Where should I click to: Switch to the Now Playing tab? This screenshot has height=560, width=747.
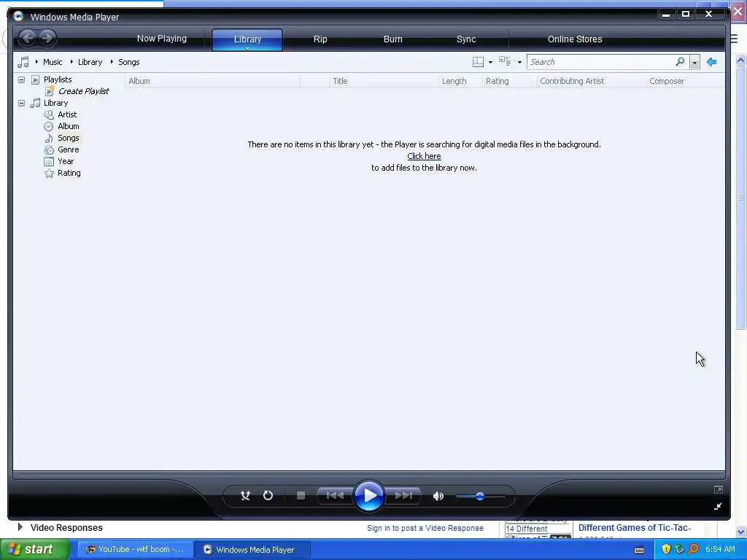point(161,39)
